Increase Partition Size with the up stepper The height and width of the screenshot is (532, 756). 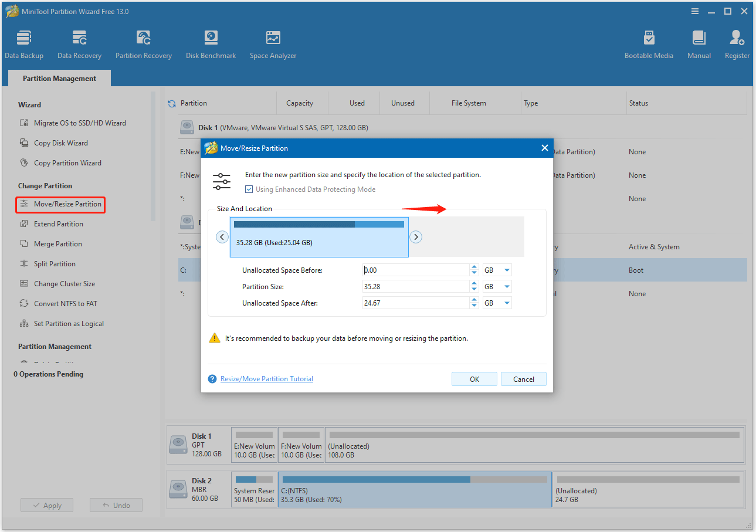[474, 283]
